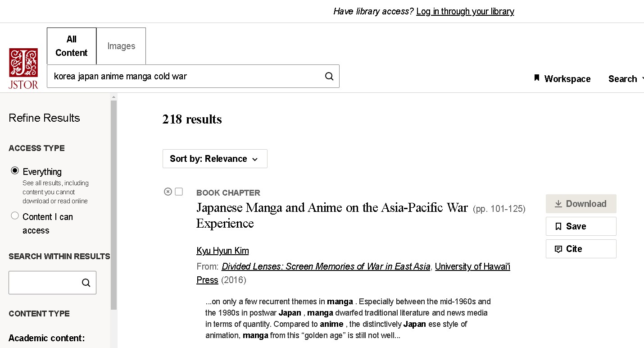The image size is (644, 348).
Task: Click the sidebar vertical scrollbar
Action: (113, 203)
